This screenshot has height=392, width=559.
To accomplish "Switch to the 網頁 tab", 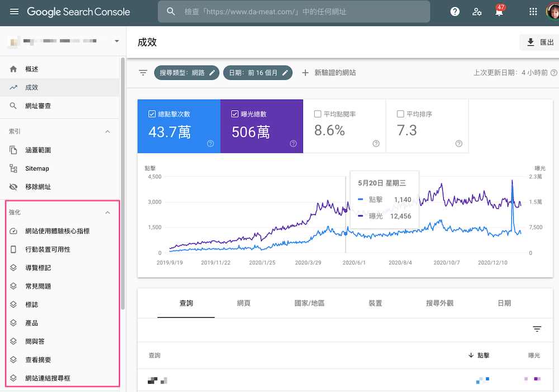I will pos(244,303).
